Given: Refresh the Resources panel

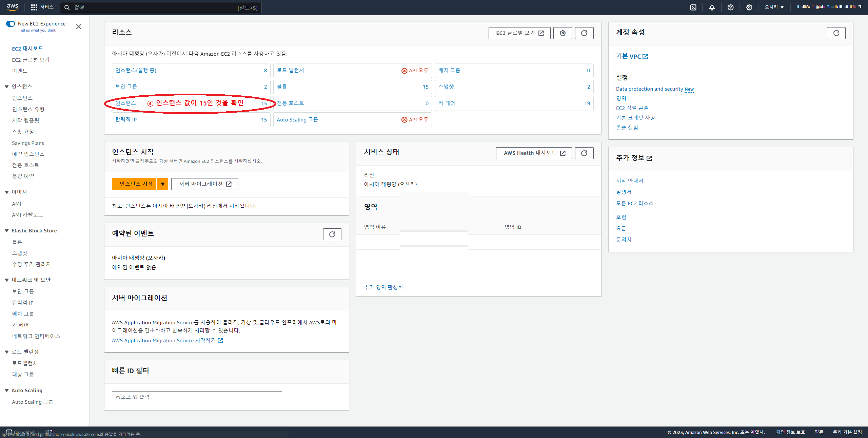Looking at the screenshot, I should coord(584,33).
